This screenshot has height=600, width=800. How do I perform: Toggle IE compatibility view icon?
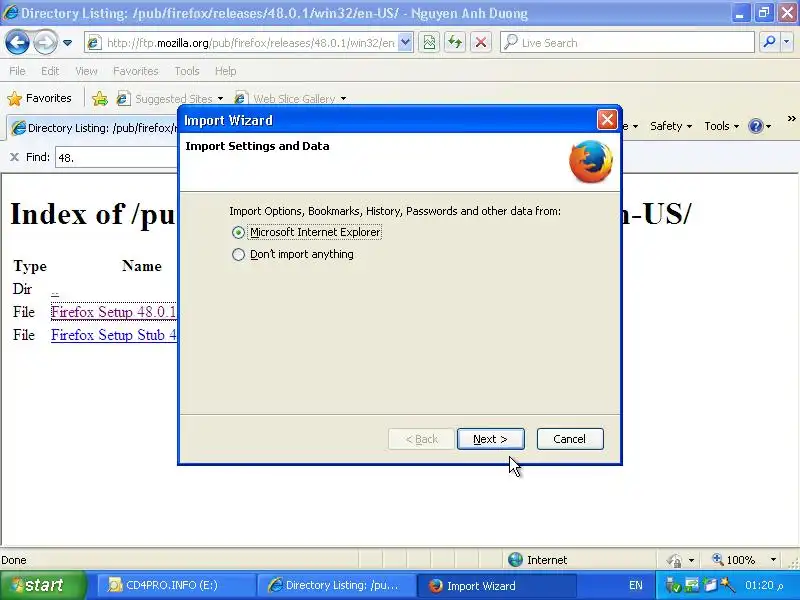click(429, 43)
